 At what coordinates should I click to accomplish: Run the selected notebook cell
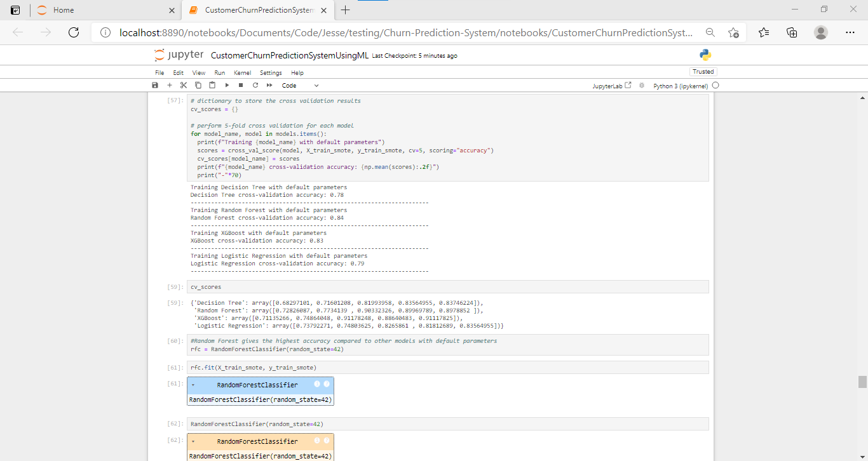point(226,84)
